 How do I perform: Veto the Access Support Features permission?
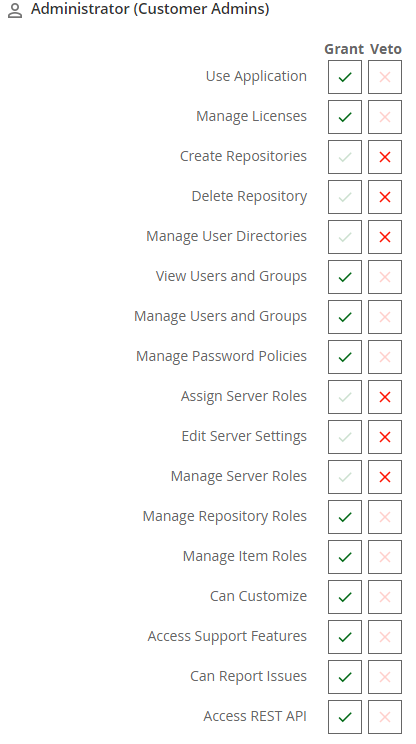385,637
